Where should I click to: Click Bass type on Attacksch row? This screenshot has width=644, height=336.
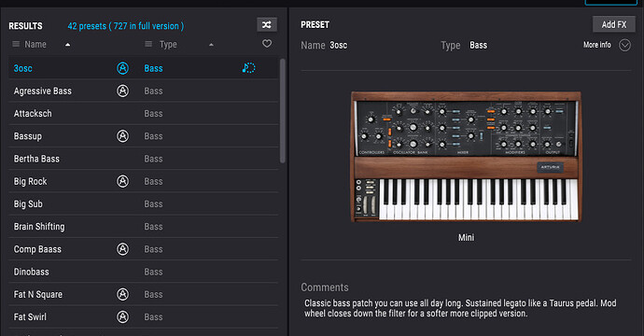coord(153,113)
